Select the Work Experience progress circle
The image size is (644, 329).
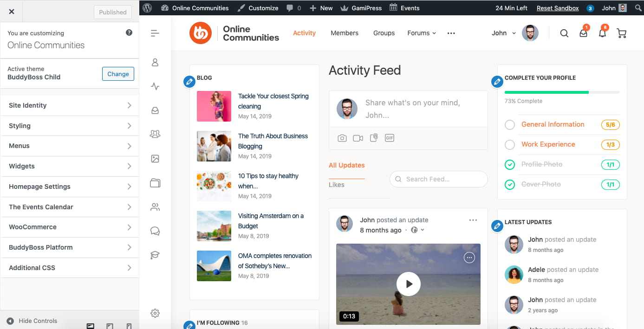(509, 144)
